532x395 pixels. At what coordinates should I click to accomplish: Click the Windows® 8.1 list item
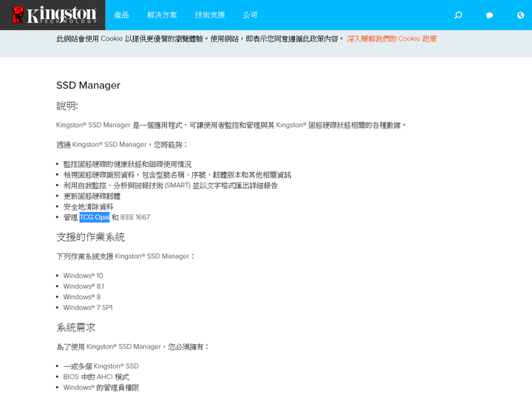(83, 286)
